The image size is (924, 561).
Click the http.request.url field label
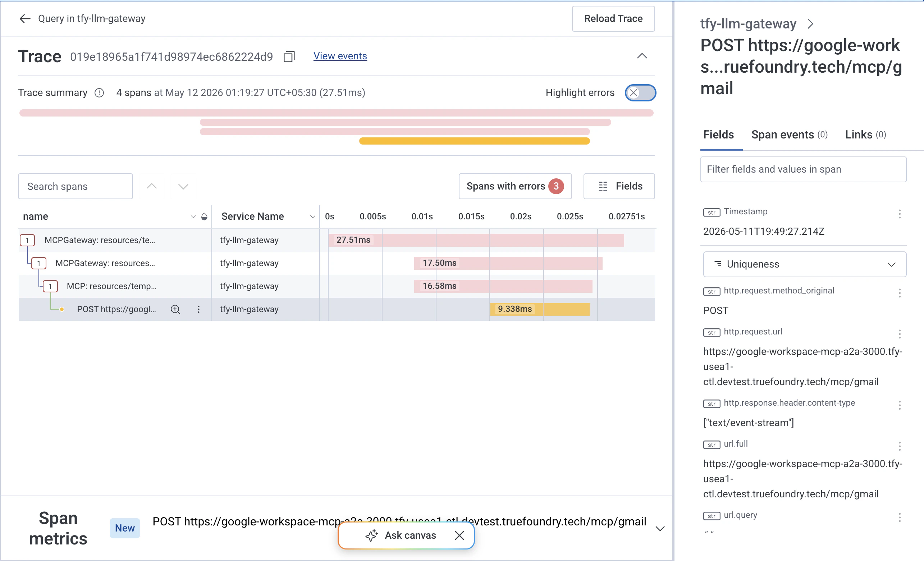coord(753,332)
